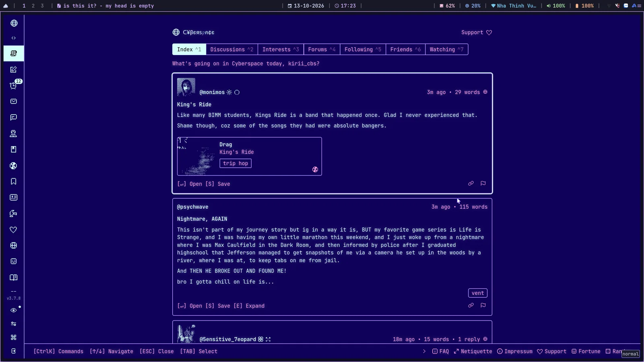Toggle sidebar collapse using the code-arrows icon
This screenshot has height=362, width=644.
click(x=14, y=38)
